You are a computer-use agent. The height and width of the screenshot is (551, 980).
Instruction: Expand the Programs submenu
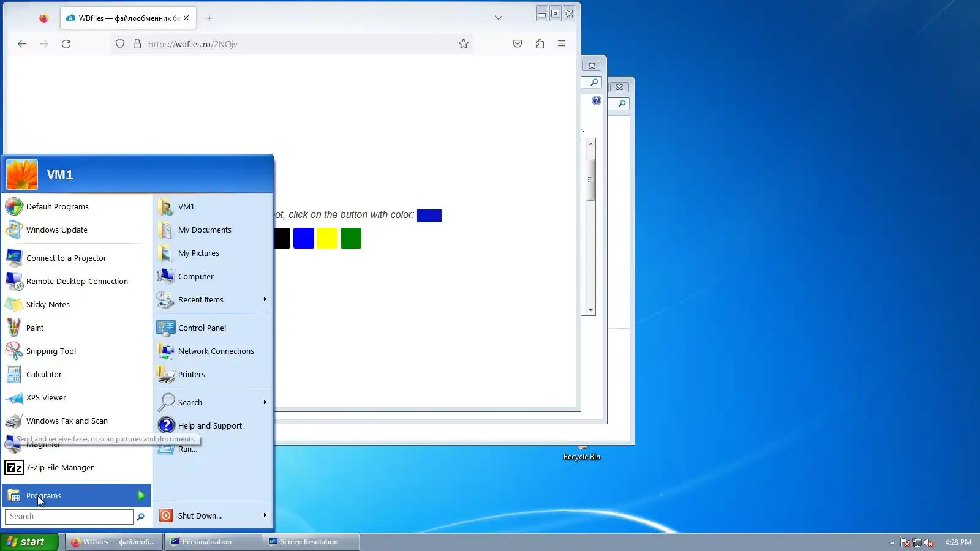tap(77, 495)
